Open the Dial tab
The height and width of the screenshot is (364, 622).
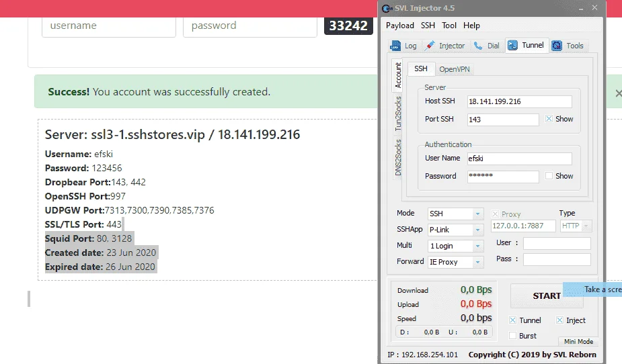pyautogui.click(x=486, y=46)
